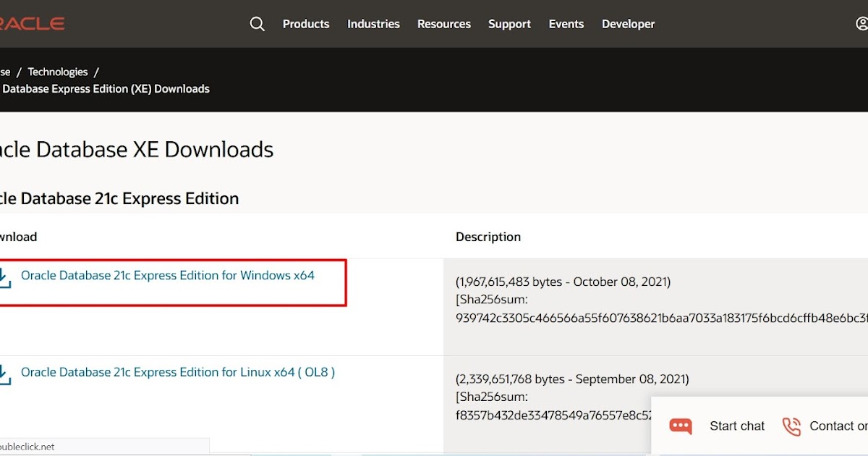Open the Support menu
This screenshot has height=456, width=868.
(509, 23)
